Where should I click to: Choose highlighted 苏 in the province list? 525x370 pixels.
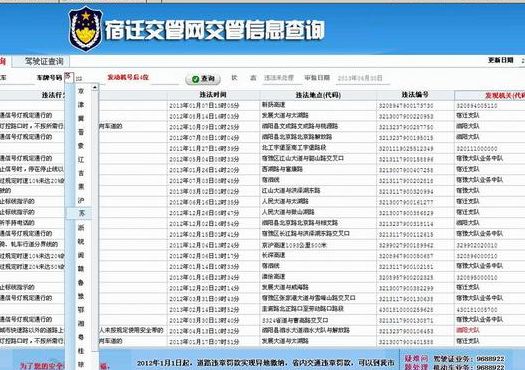click(x=81, y=213)
